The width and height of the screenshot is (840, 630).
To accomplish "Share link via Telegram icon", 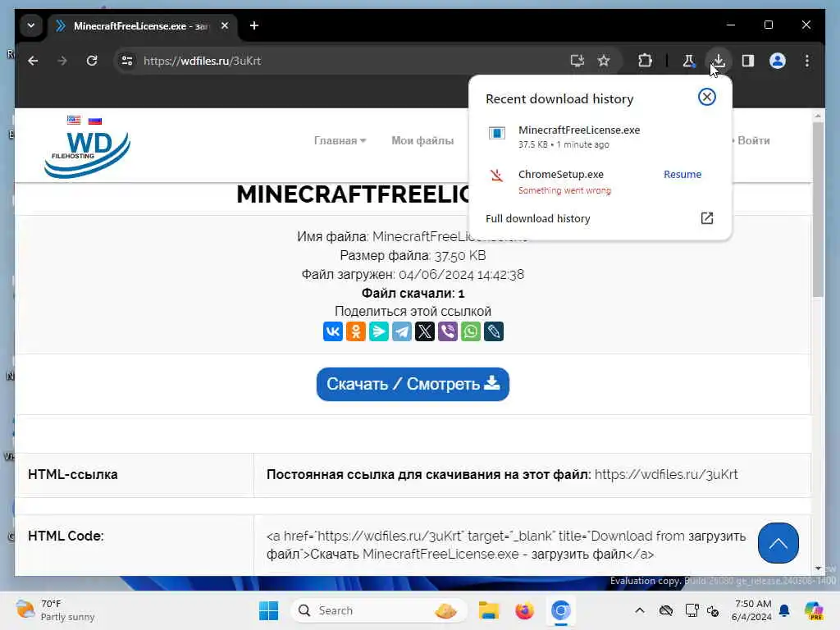I will click(402, 331).
